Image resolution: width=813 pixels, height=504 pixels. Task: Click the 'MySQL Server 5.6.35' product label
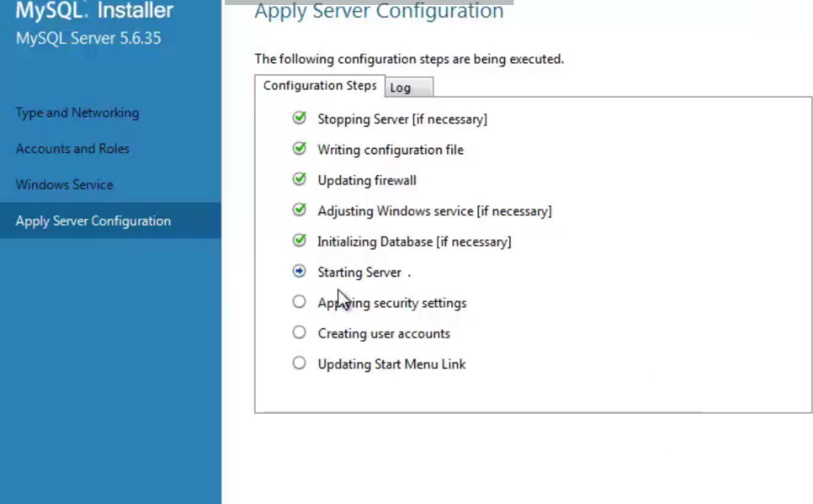[x=89, y=38]
